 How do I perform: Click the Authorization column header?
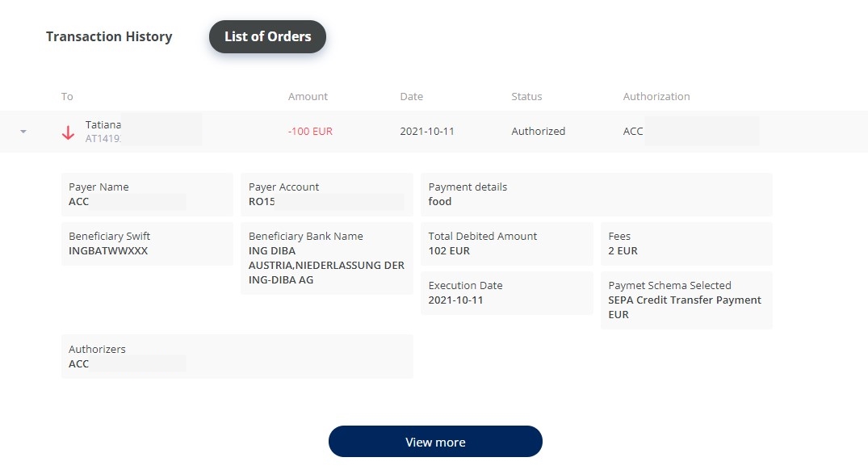(x=656, y=97)
